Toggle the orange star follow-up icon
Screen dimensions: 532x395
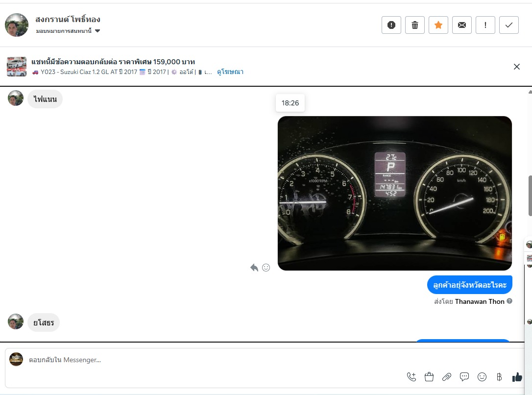click(438, 25)
